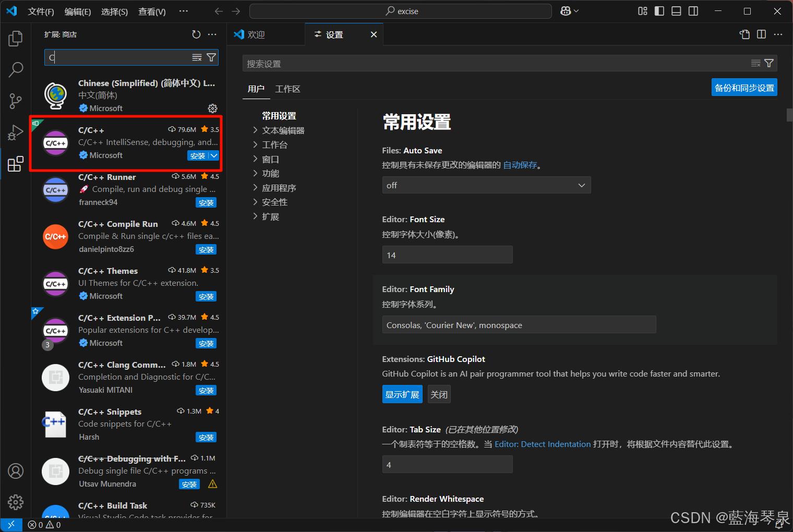The image size is (793, 532).
Task: Switch to 工作区 settings scope tab
Action: pos(287,89)
